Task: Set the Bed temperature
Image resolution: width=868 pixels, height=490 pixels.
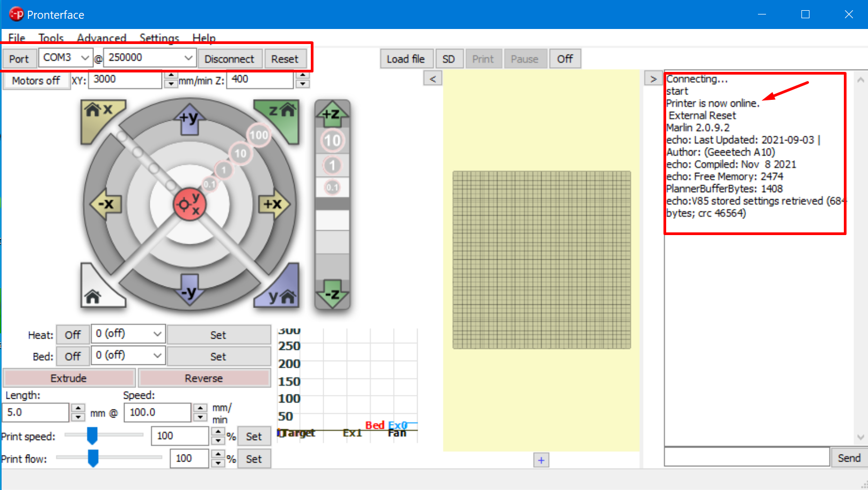Action: (x=218, y=356)
